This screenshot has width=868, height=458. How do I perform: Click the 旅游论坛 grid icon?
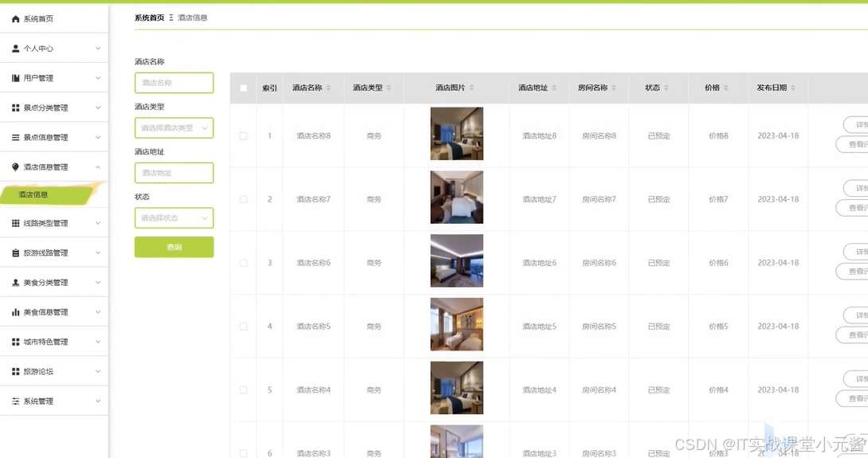[x=15, y=372]
